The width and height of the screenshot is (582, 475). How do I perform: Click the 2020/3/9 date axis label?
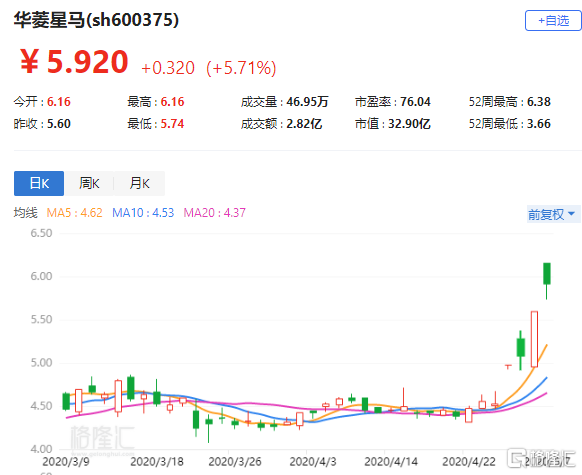(66, 462)
